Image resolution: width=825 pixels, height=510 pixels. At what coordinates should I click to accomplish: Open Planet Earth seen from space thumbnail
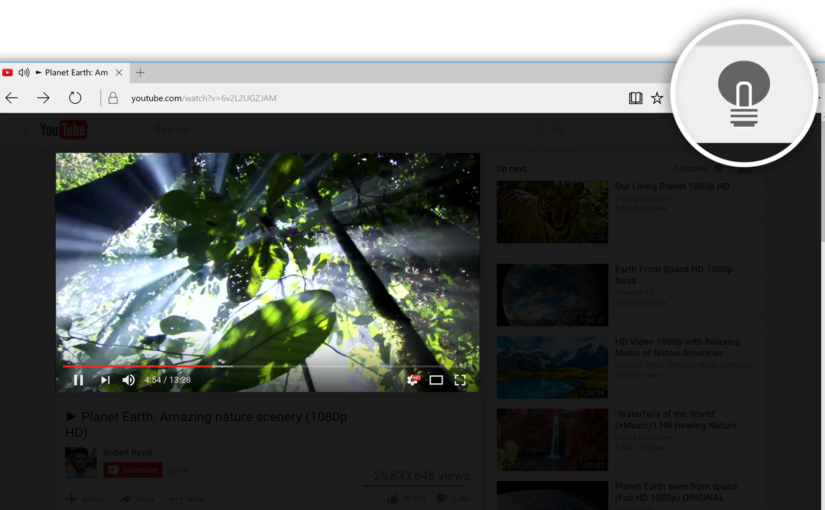[x=552, y=495]
